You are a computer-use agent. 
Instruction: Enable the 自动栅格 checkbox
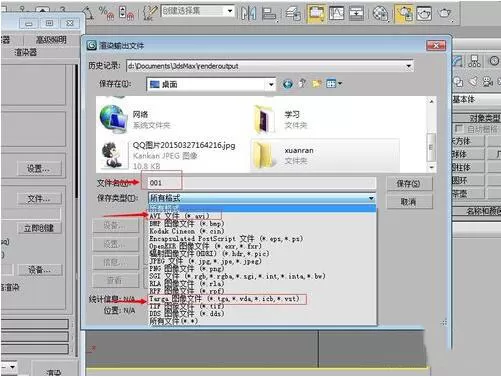point(459,128)
